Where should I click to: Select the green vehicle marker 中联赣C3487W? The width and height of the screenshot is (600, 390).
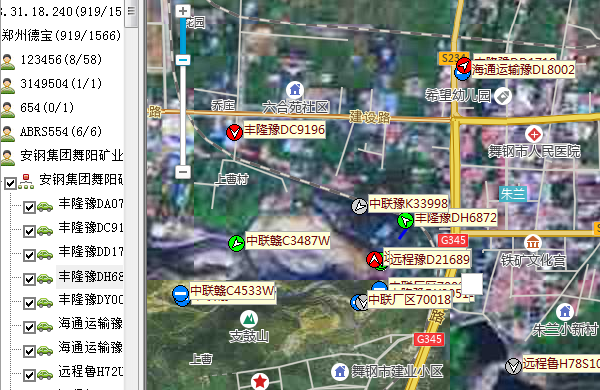pyautogui.click(x=236, y=243)
